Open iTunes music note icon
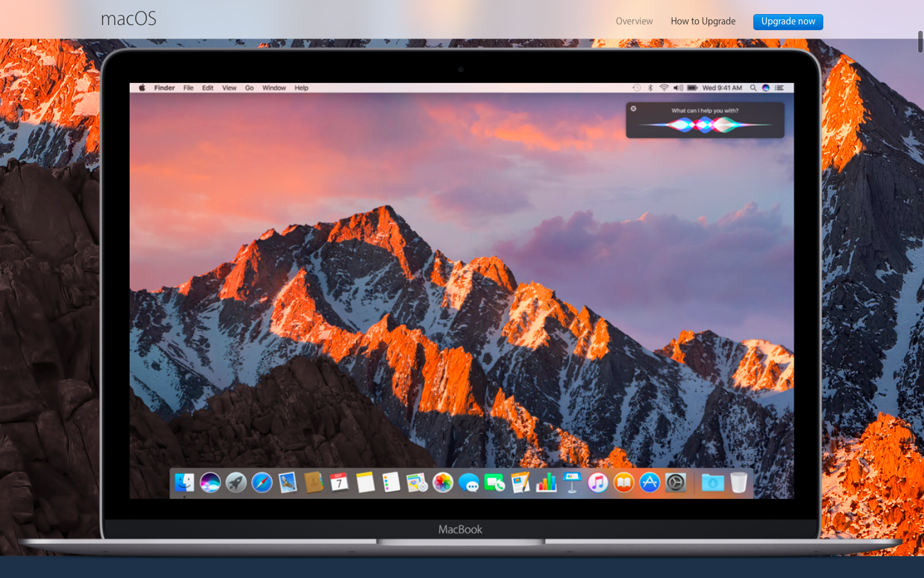Viewport: 924px width, 578px height. point(598,482)
